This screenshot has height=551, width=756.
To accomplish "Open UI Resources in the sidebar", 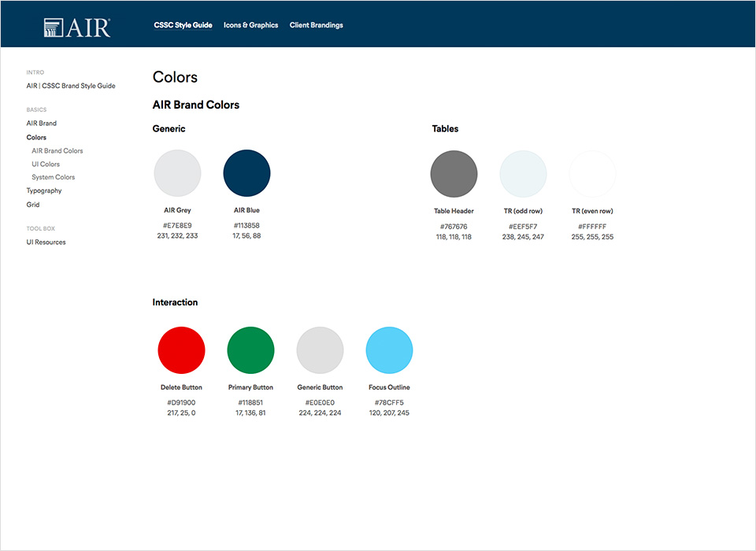I will 46,242.
